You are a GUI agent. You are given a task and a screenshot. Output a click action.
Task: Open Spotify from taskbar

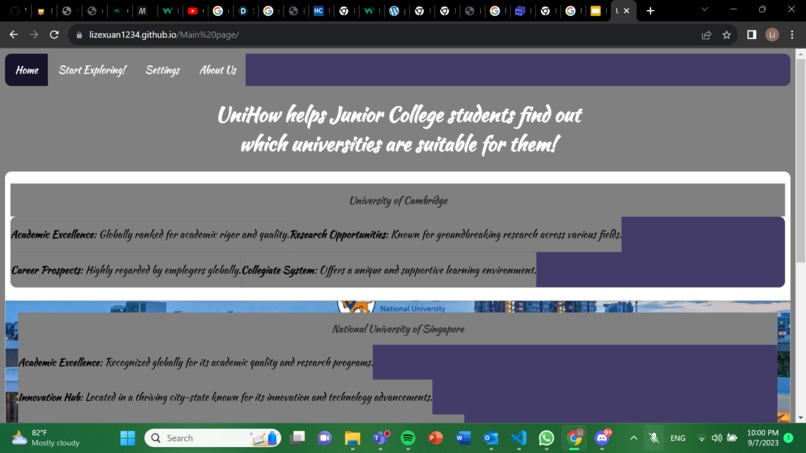click(408, 438)
